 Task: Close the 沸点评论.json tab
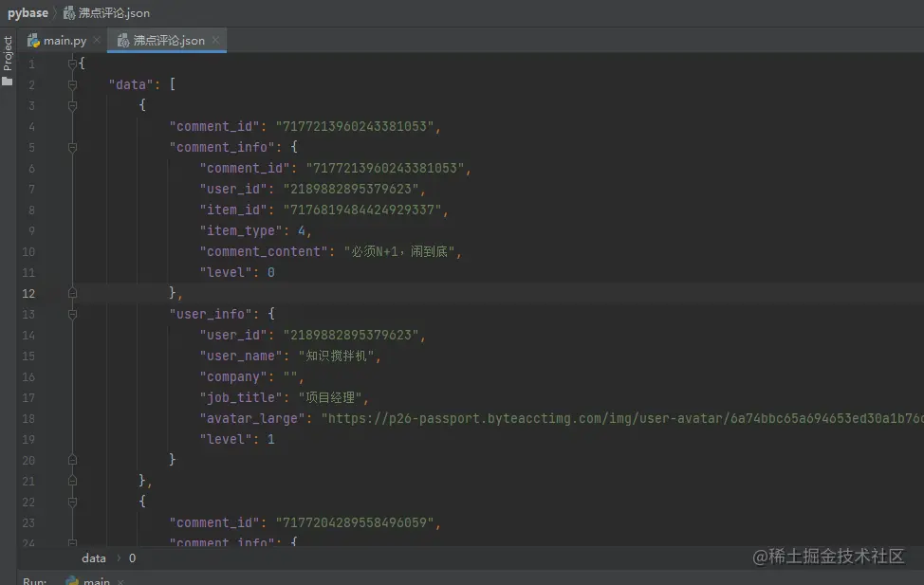coord(215,40)
